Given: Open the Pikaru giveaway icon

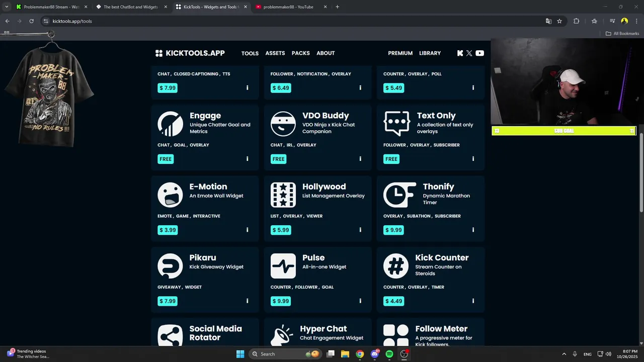Looking at the screenshot, I should [x=170, y=266].
